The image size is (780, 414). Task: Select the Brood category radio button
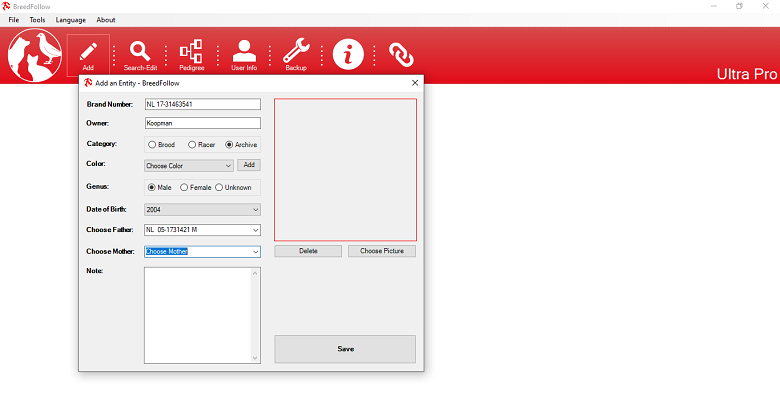[152, 145]
